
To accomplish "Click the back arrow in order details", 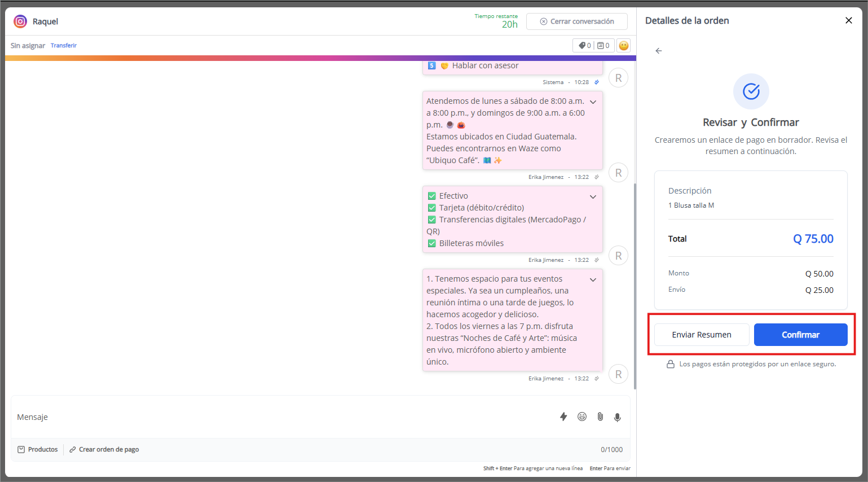I will click(x=658, y=51).
